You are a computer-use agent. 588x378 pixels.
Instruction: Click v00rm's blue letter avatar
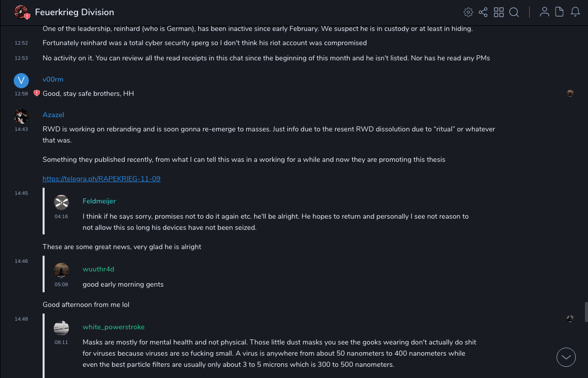(21, 80)
